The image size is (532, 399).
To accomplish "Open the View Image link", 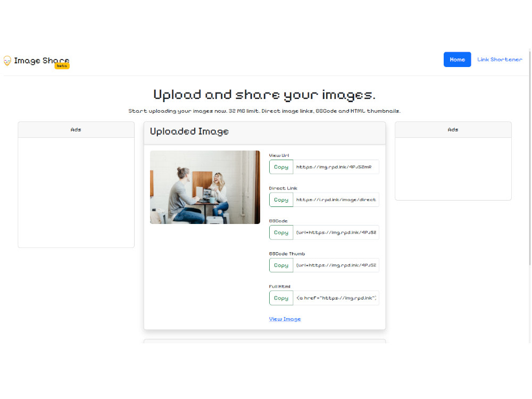I will tap(285, 319).
